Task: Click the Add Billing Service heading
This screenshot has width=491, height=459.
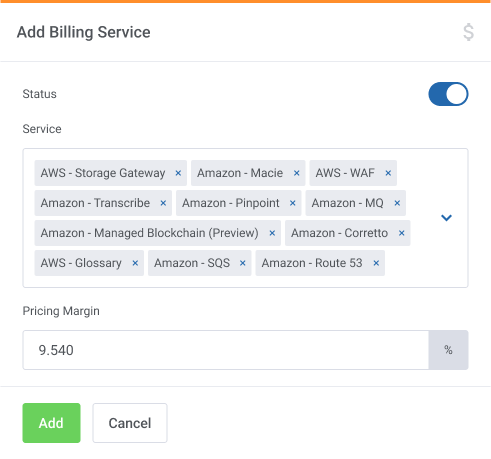Action: coord(84,32)
